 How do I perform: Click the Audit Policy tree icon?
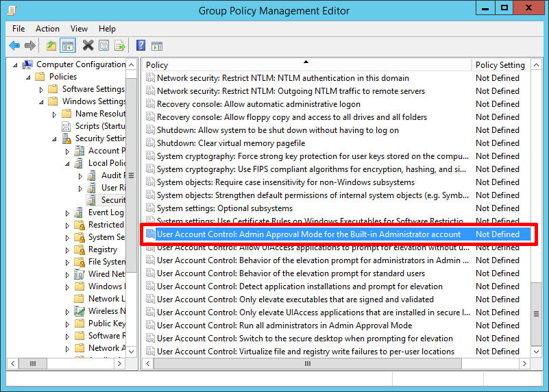tap(92, 175)
